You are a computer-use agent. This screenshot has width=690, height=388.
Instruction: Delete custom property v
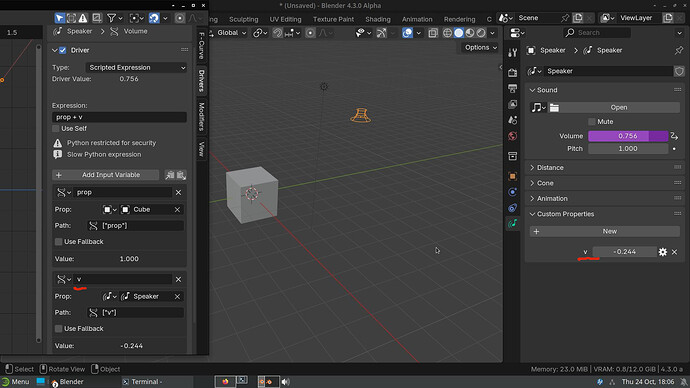pyautogui.click(x=674, y=252)
